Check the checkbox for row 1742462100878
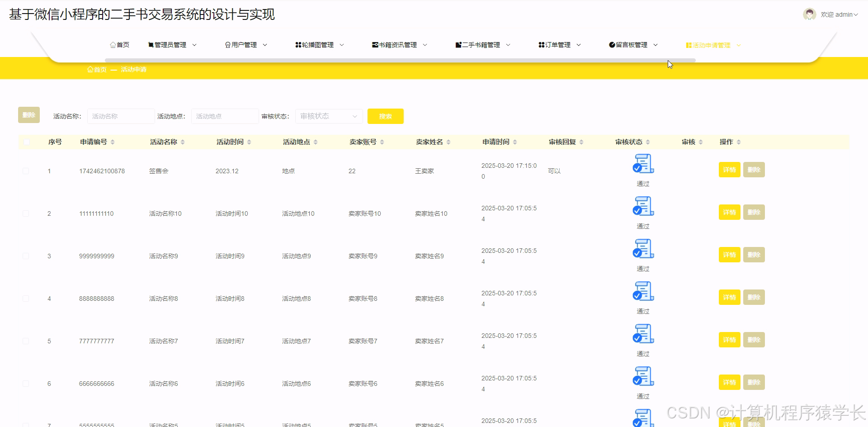The image size is (868, 427). click(26, 171)
